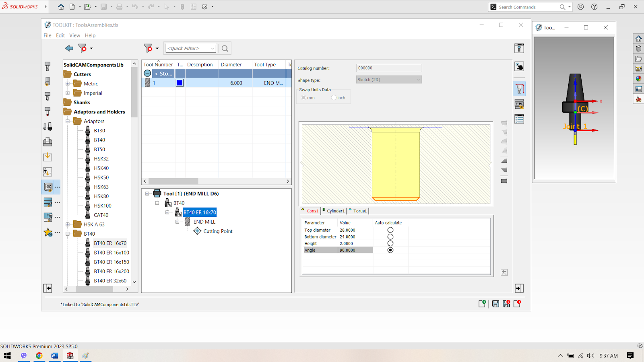Switch to the Cylinder1 tab
Image resolution: width=644 pixels, height=362 pixels.
(x=334, y=211)
